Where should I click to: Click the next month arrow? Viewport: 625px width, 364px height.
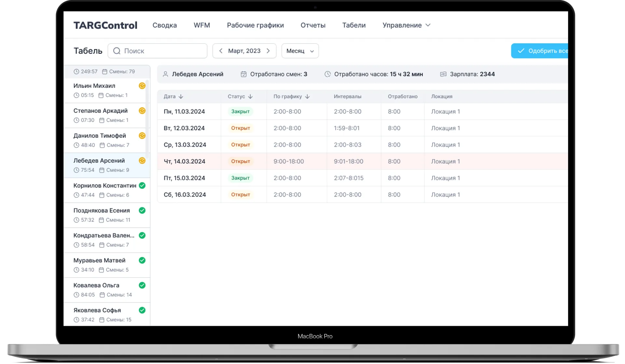[x=268, y=51]
